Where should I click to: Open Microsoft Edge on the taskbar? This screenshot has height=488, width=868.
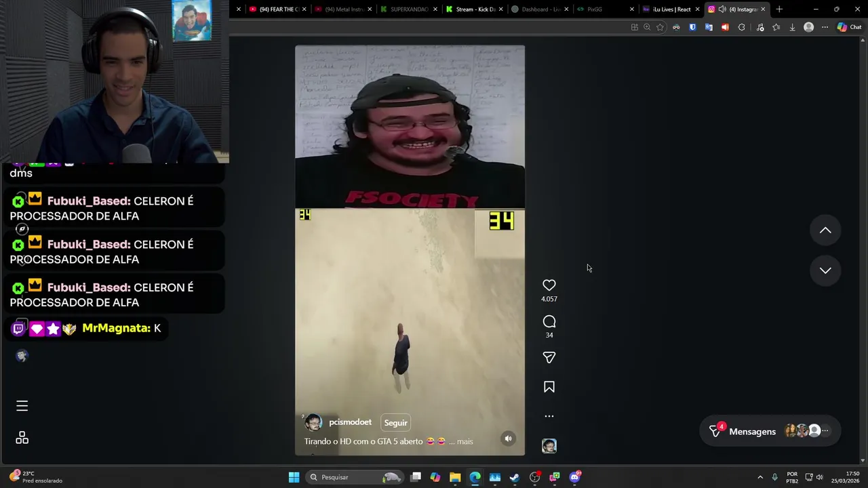pyautogui.click(x=475, y=477)
